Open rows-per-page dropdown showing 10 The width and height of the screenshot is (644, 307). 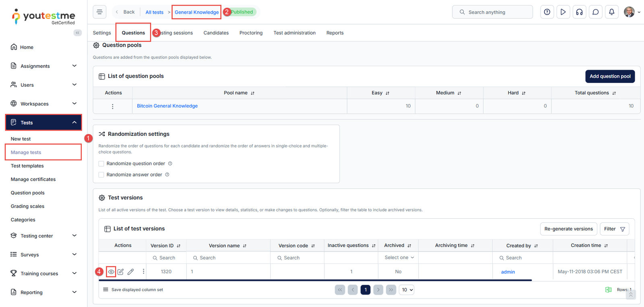click(407, 290)
